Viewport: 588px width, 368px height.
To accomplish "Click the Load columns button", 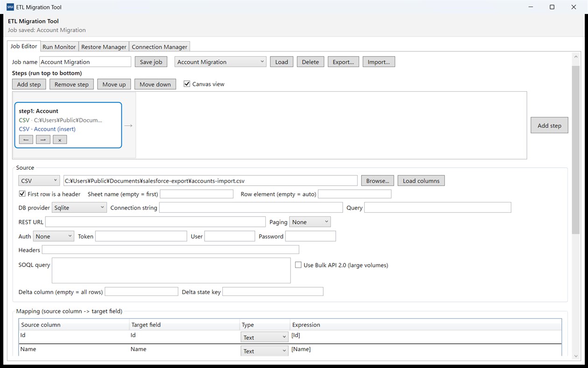I will (421, 180).
